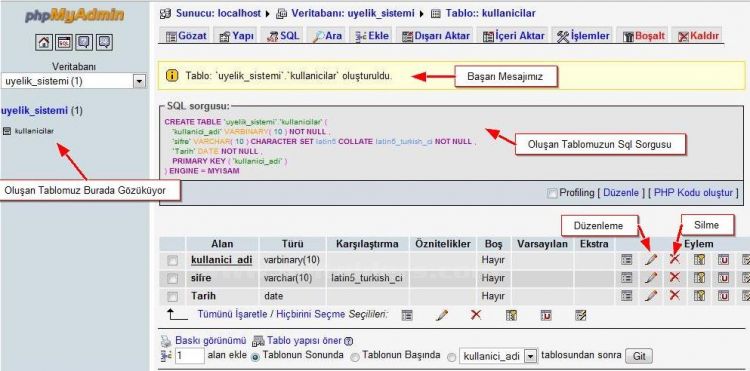Image resolution: width=750 pixels, height=371 pixels.
Task: Add unique index on Tarih row
Action: [x=723, y=295]
